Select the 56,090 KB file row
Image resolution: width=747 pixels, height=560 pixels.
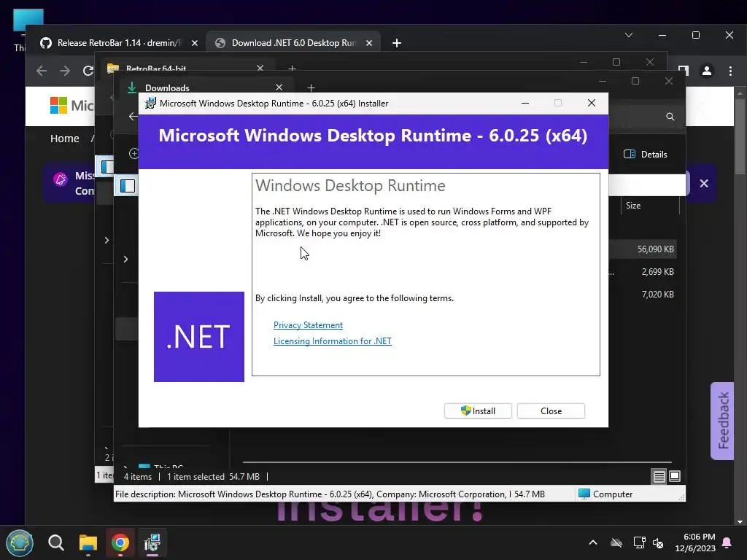(x=643, y=249)
